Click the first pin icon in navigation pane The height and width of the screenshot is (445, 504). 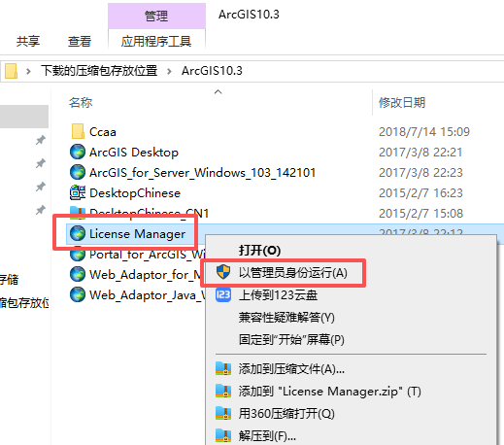pyautogui.click(x=41, y=140)
